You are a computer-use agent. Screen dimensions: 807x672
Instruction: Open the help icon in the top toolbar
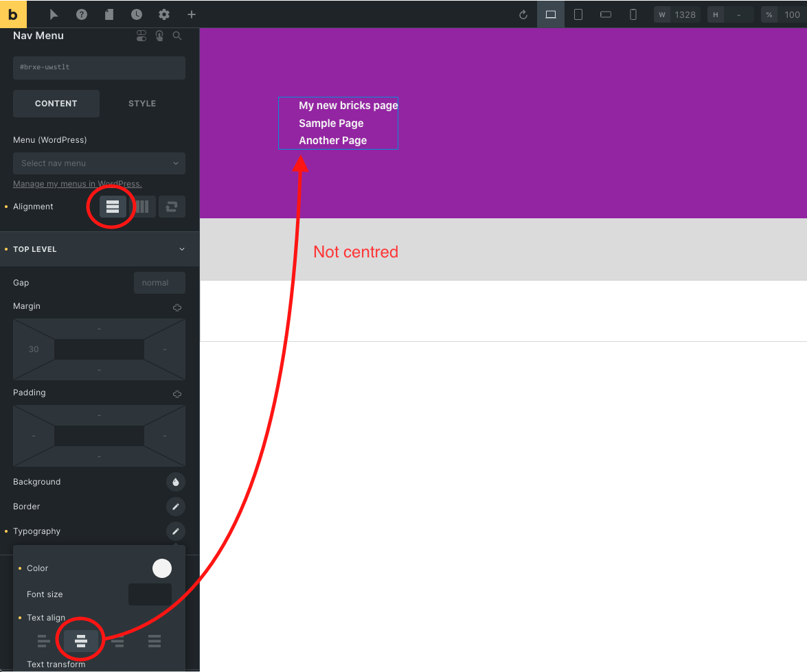coord(81,14)
